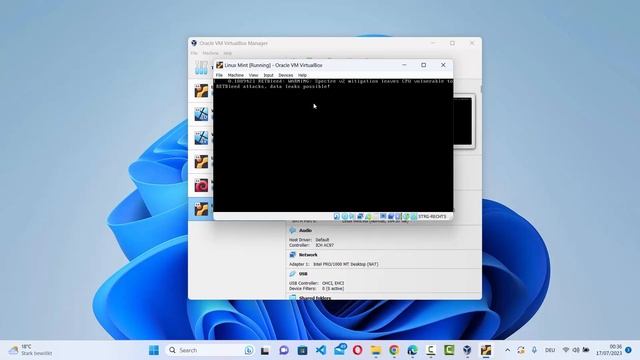640x360 pixels.
Task: Click the hard disk activity icon in VM status bar
Action: pyautogui.click(x=336, y=216)
